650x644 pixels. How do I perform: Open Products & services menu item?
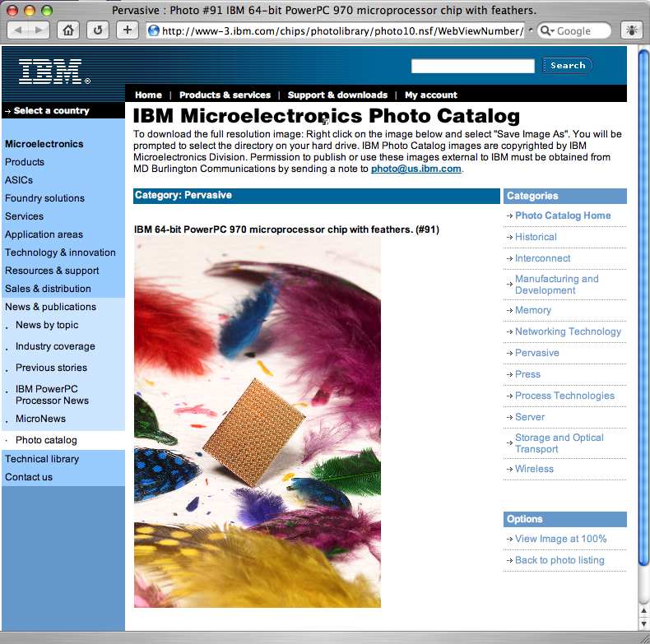[x=225, y=95]
